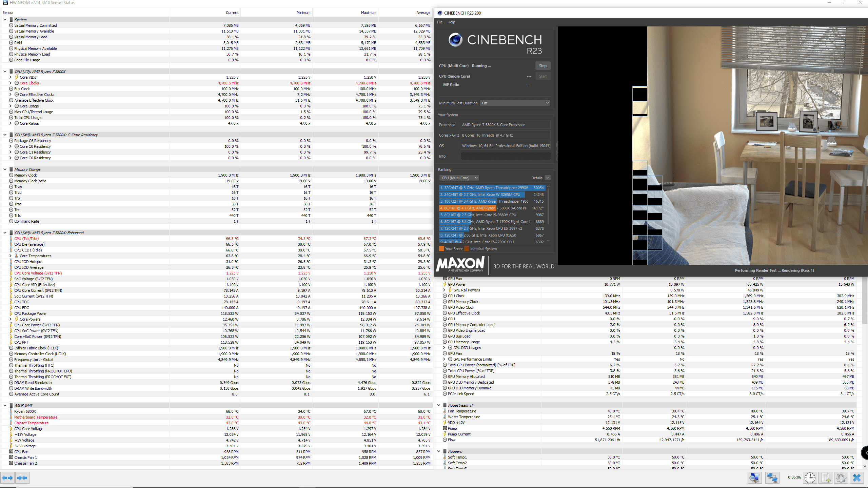
Task: Click the chip icon beside System group
Action: coord(11,20)
